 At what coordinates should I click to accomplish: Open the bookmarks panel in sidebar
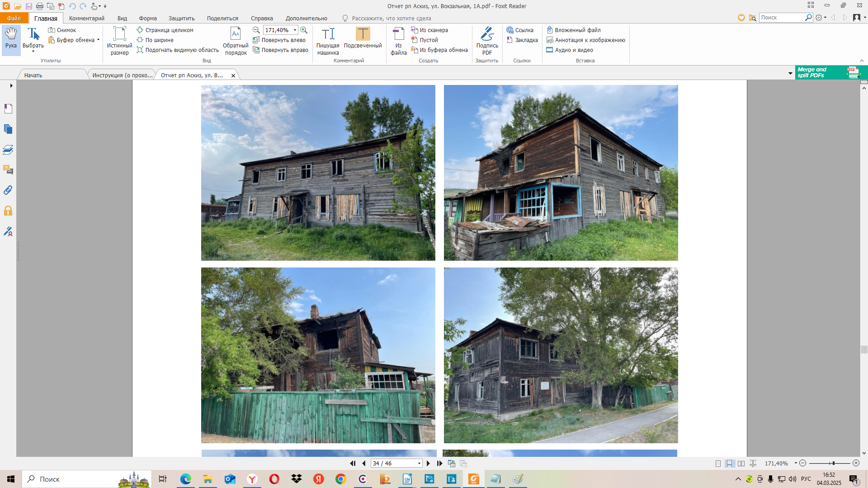pyautogui.click(x=8, y=108)
